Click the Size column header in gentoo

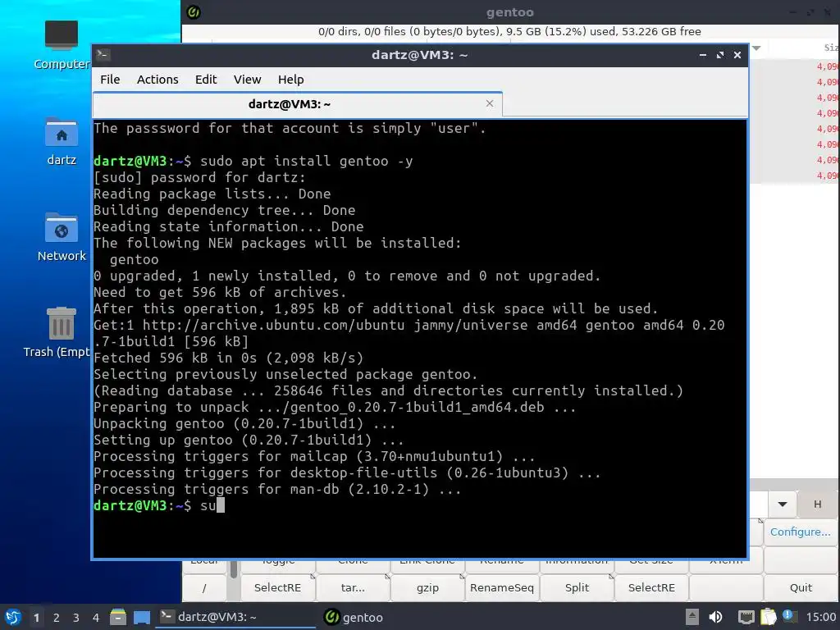tap(830, 48)
